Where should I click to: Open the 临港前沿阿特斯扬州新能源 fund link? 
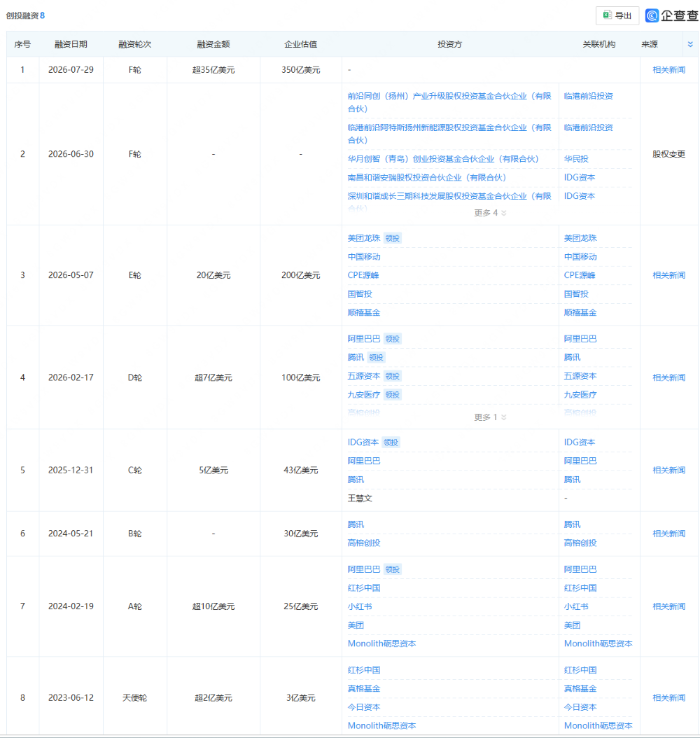pos(449,134)
